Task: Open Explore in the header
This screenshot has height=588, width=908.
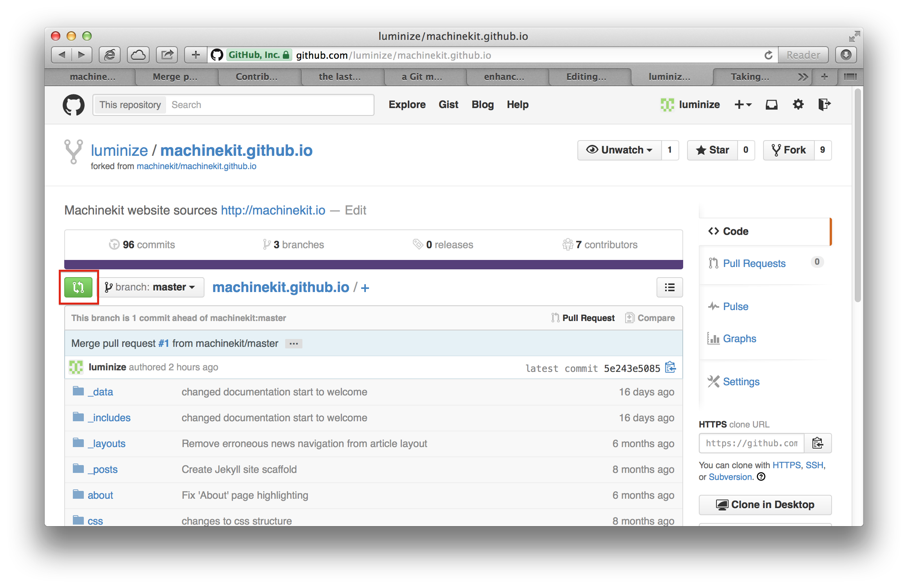Action: 407,105
